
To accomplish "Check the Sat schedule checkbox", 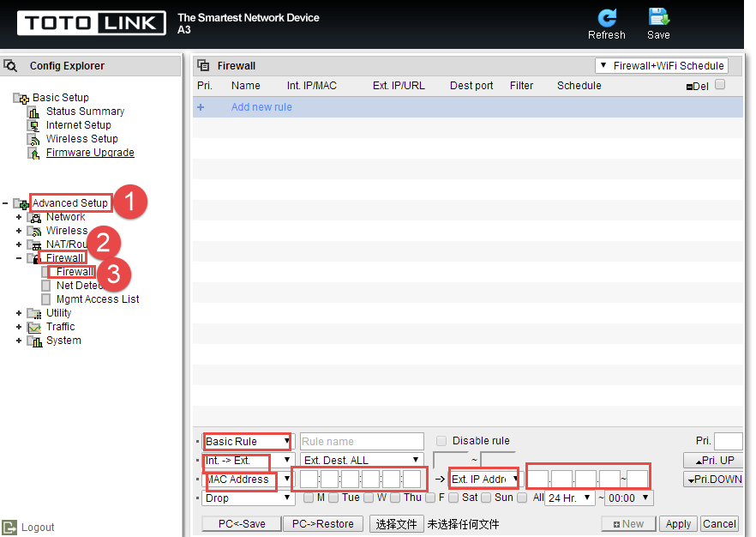I will pyautogui.click(x=453, y=498).
